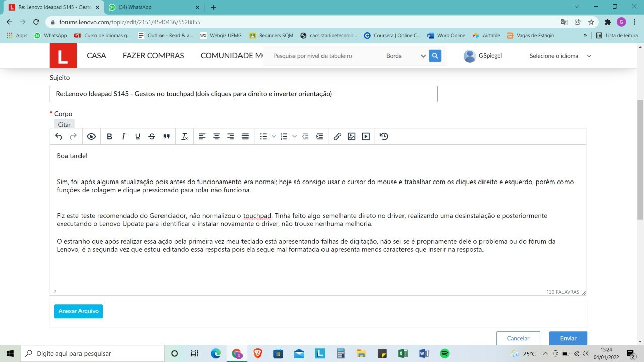Image resolution: width=644 pixels, height=362 pixels.
Task: Expand the 'Selecione o idioma' language selector
Action: click(x=558, y=56)
